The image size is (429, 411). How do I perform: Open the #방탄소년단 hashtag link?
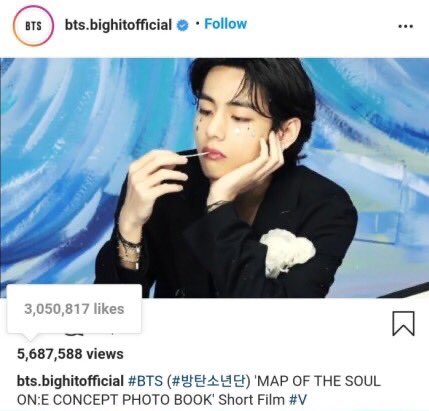tap(208, 381)
